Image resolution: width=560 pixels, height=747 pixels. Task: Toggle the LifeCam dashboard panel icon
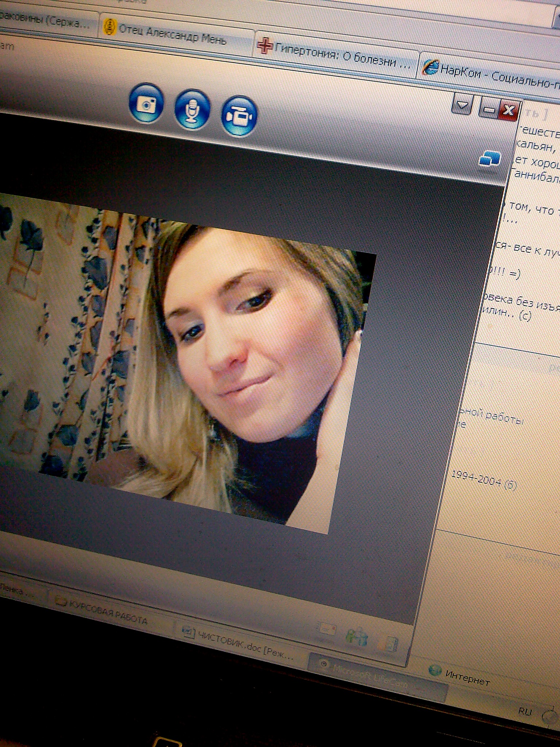489,159
